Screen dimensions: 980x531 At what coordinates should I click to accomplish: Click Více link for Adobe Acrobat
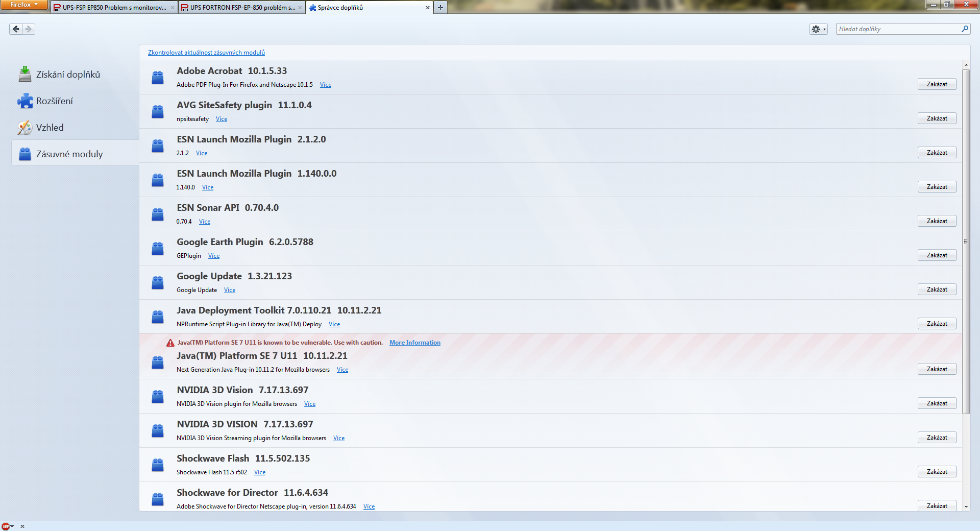[326, 85]
